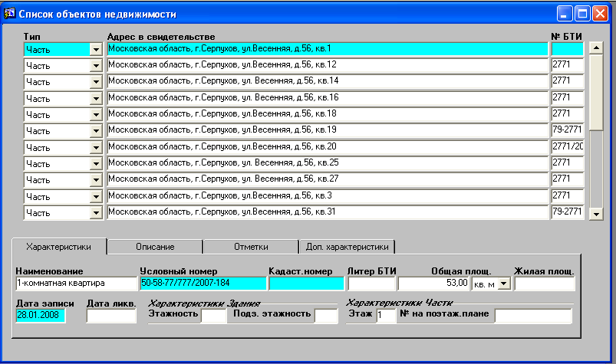Click the Жилая площ. input field
Image resolution: width=616 pixels, height=364 pixels.
click(x=545, y=284)
